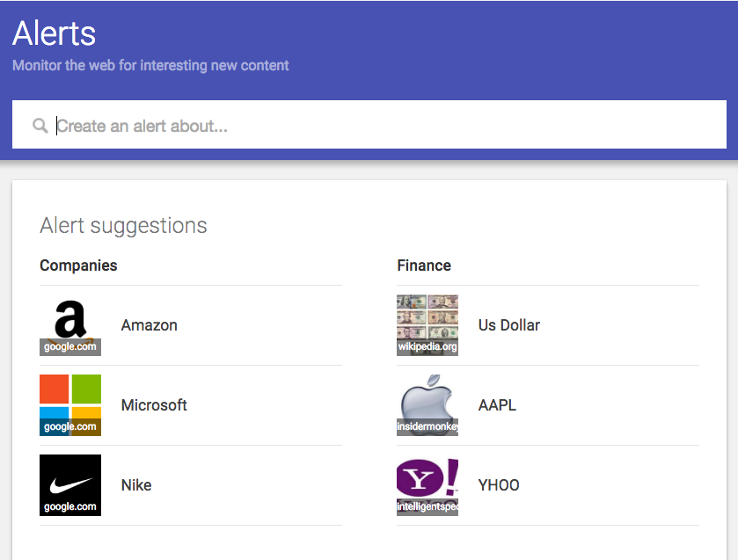The height and width of the screenshot is (560, 738).
Task: Click google.com label on Microsoft thumbnail
Action: pos(70,427)
